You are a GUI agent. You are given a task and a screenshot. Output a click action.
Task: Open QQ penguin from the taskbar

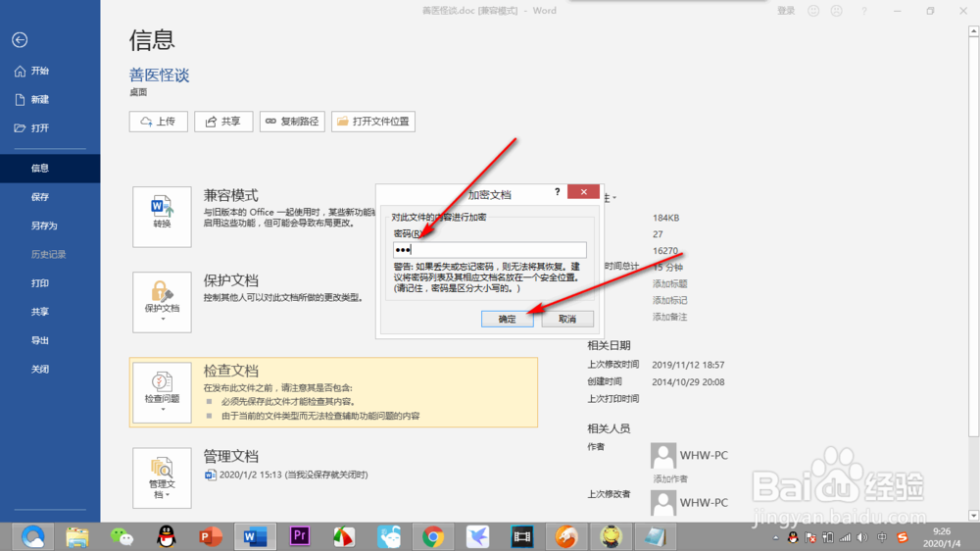coord(167,536)
